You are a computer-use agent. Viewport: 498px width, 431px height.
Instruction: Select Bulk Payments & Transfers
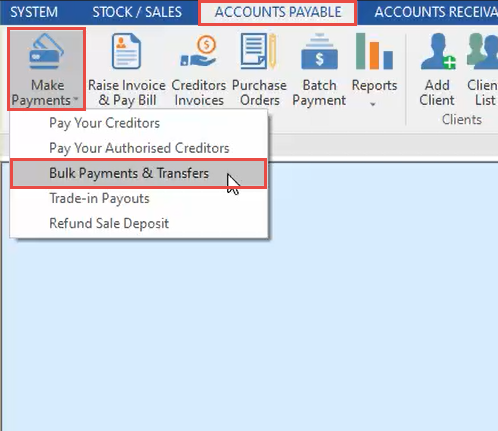click(x=139, y=173)
